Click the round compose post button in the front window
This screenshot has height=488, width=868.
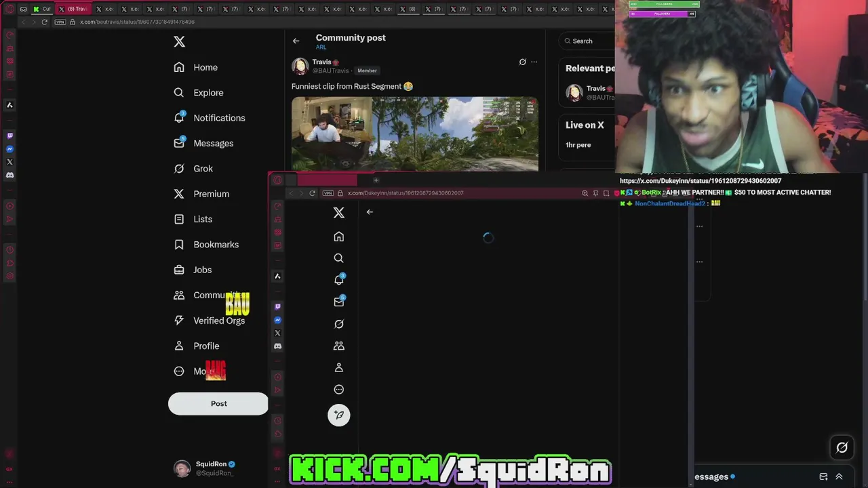tap(339, 415)
